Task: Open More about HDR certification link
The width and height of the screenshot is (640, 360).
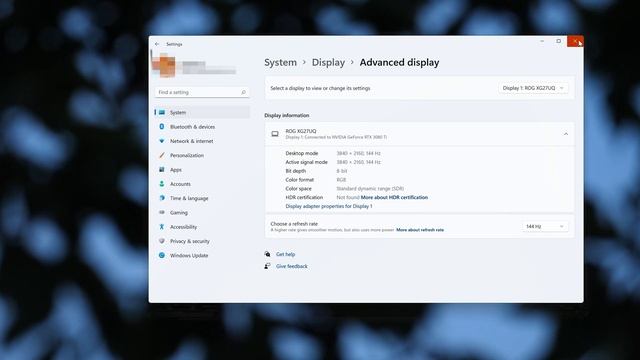Action: pos(394,197)
